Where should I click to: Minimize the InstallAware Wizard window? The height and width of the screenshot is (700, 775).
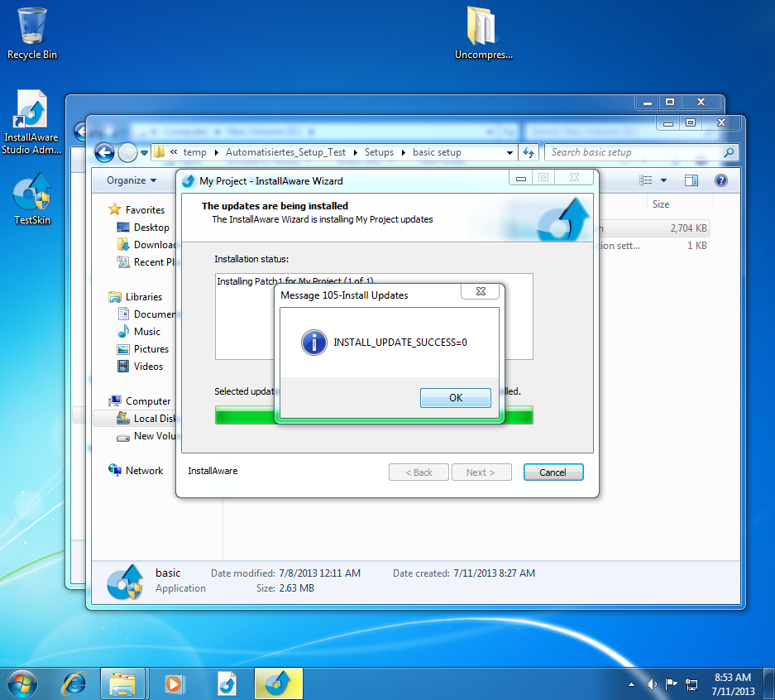[520, 178]
